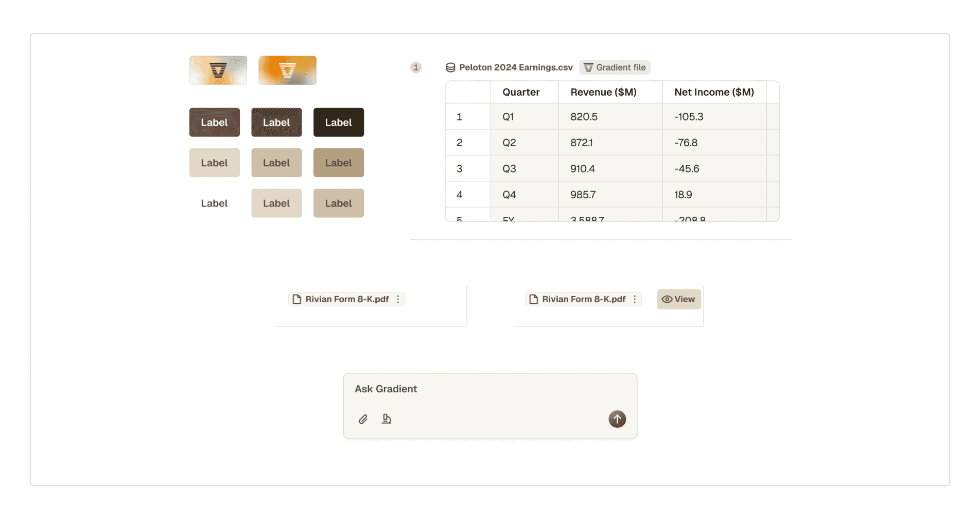Click the Revenue ($M) column header
The height and width of the screenshot is (519, 980).
[x=610, y=92]
